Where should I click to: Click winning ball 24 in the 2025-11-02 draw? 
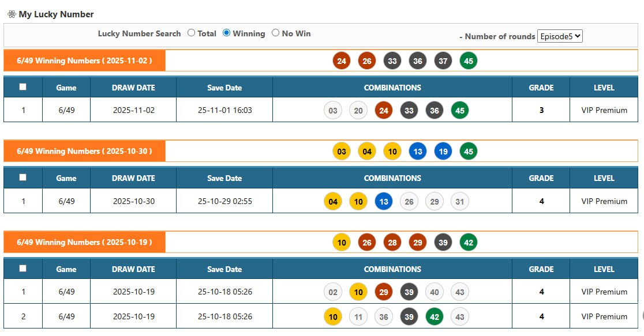342,61
